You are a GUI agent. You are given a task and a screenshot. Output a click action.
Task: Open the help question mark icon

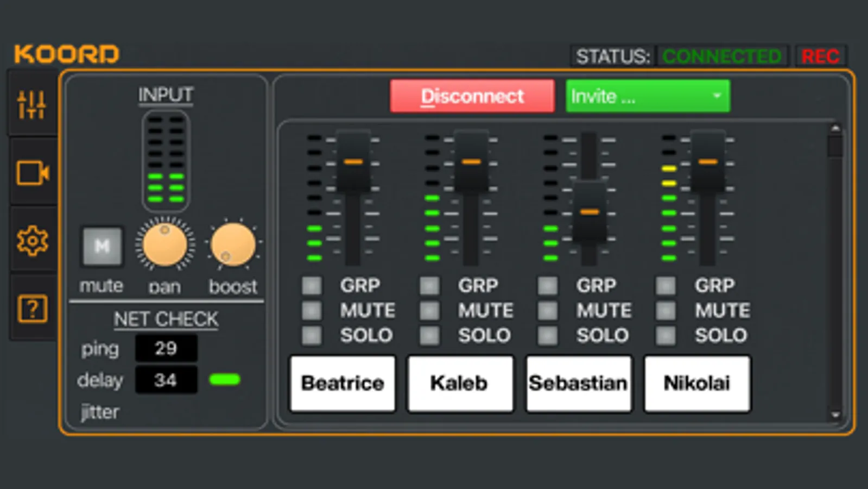click(33, 309)
